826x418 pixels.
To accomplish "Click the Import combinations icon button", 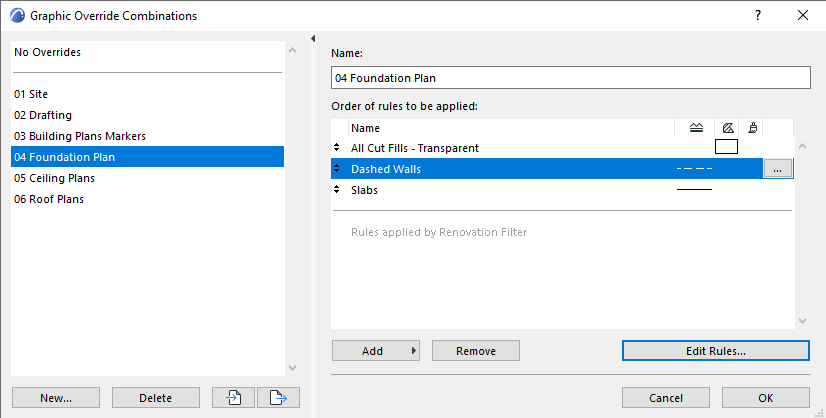I will (233, 398).
